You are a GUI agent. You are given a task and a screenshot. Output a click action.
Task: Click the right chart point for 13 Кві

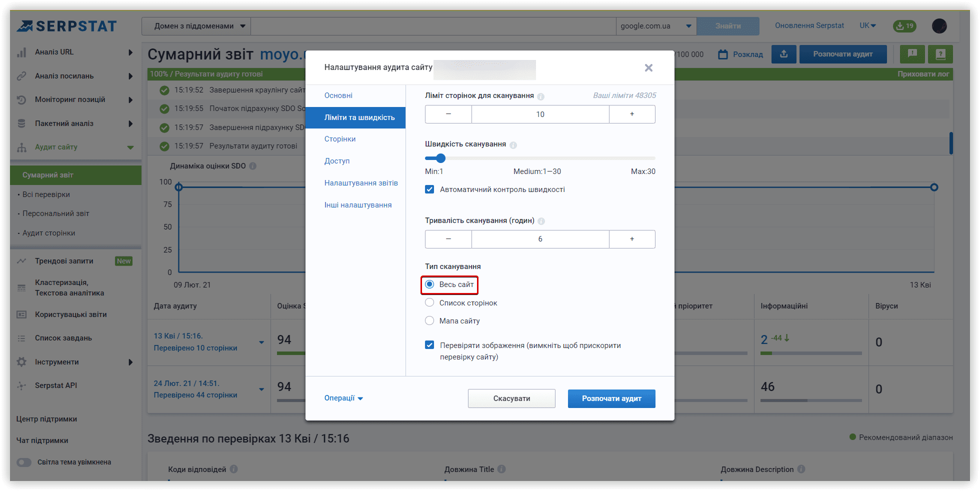(934, 187)
